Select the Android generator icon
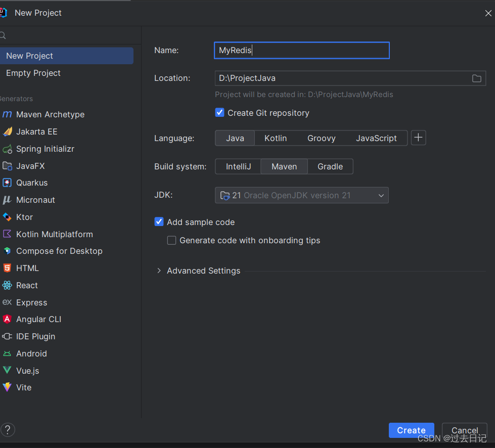Viewport: 495px width, 448px height. point(7,354)
